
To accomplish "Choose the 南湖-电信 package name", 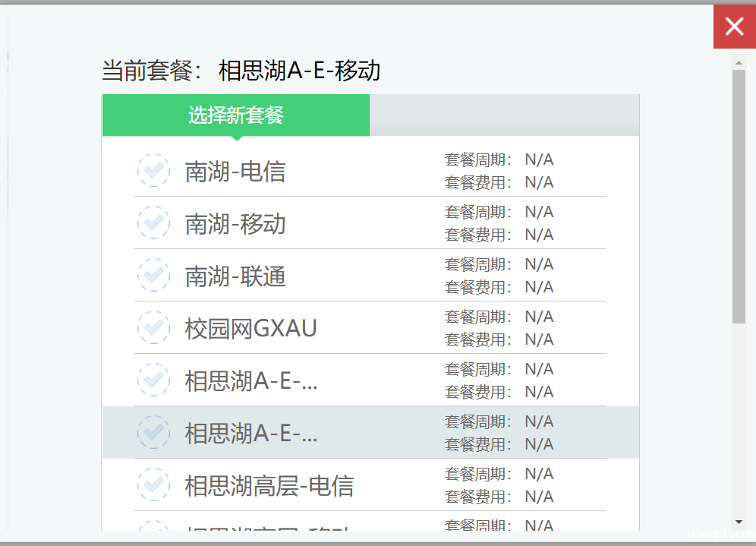I will [x=235, y=172].
